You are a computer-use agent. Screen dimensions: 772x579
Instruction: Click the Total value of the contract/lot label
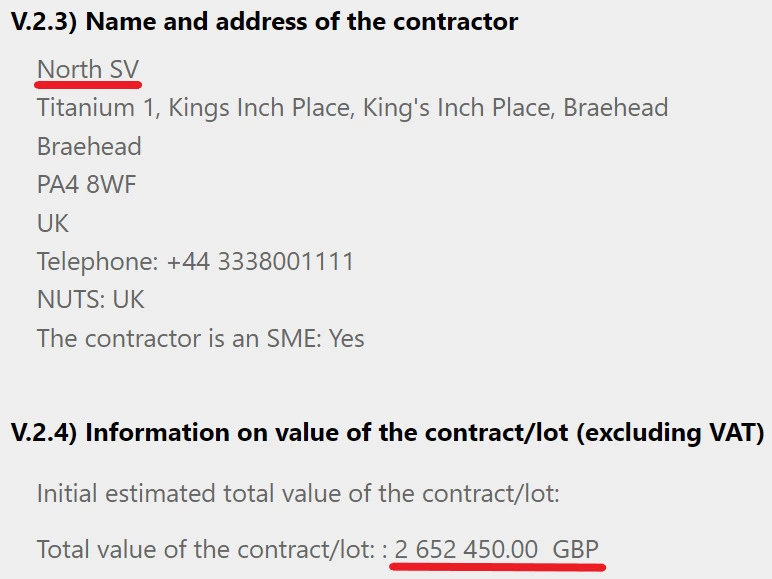pyautogui.click(x=206, y=549)
